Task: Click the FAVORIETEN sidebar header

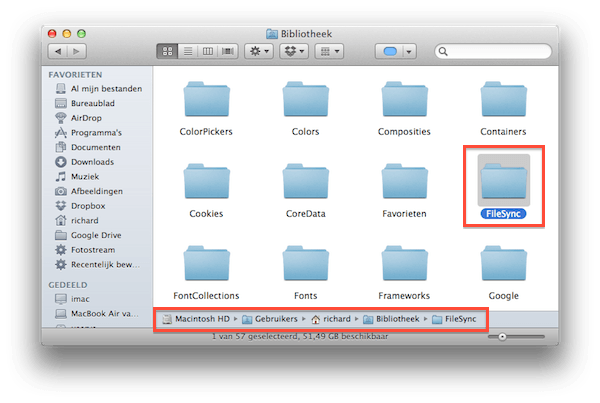Action: tap(75, 75)
